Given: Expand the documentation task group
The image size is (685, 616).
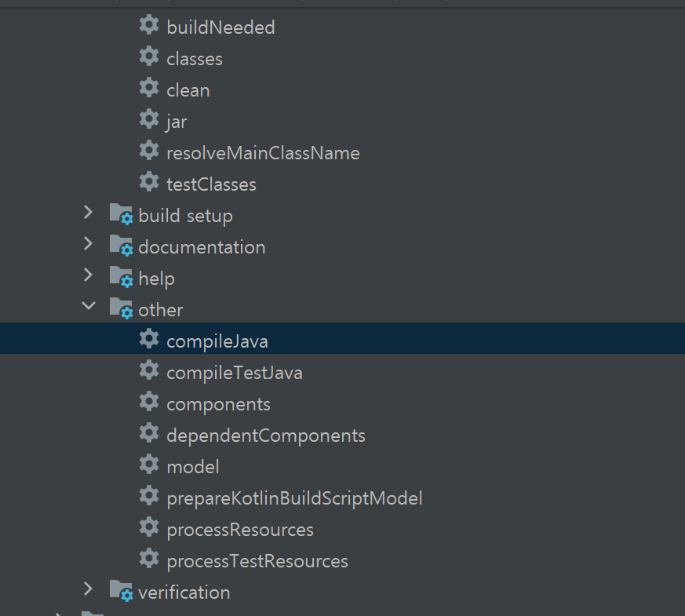Looking at the screenshot, I should (x=88, y=244).
